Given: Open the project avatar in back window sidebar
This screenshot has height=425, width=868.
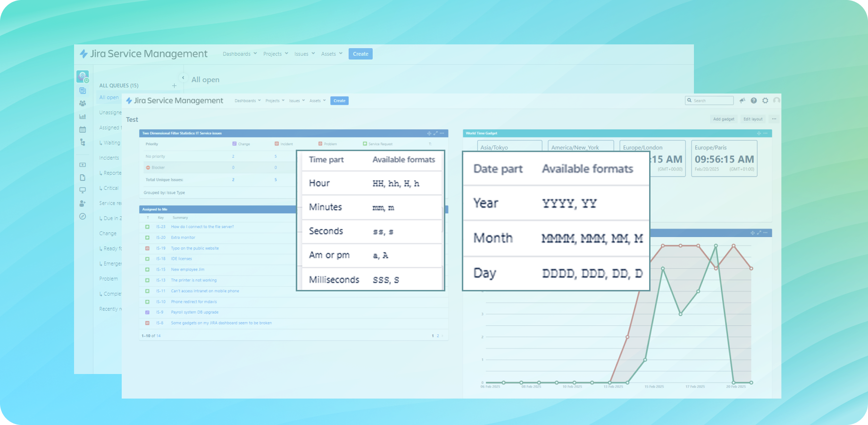Looking at the screenshot, I should click(x=83, y=76).
